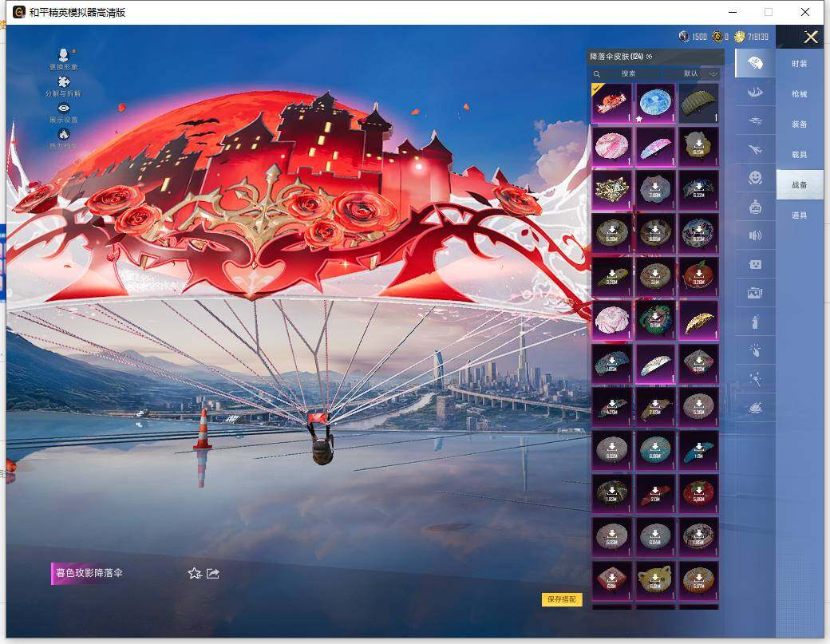Select the speaker sound category icon
Screen dimensions: 830x644
tap(755, 235)
